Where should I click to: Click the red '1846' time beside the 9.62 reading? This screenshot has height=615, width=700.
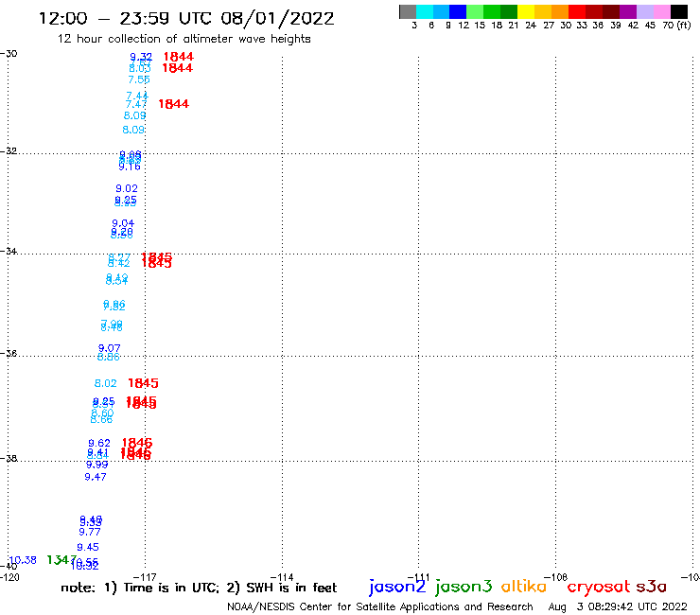click(x=137, y=443)
